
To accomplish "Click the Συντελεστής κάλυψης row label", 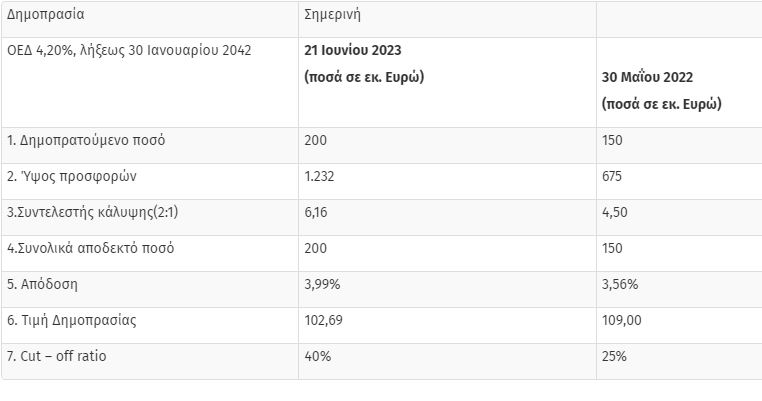I will [92, 212].
